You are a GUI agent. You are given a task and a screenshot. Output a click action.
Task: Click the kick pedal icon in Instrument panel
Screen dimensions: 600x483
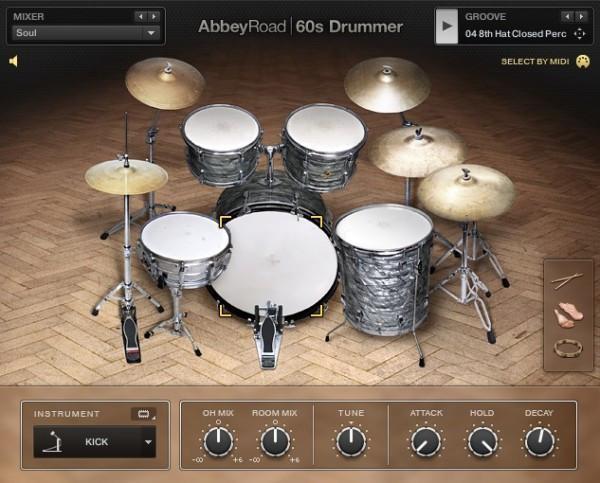(x=52, y=442)
